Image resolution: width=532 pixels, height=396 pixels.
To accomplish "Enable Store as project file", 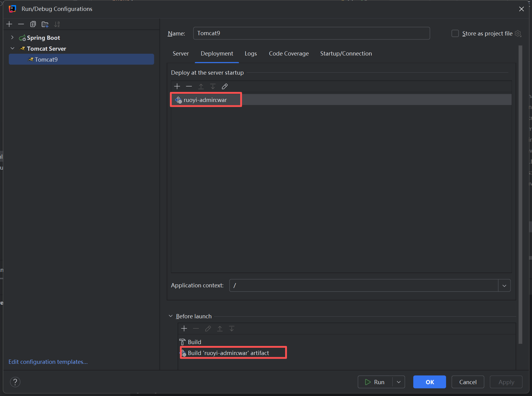I will coord(455,33).
